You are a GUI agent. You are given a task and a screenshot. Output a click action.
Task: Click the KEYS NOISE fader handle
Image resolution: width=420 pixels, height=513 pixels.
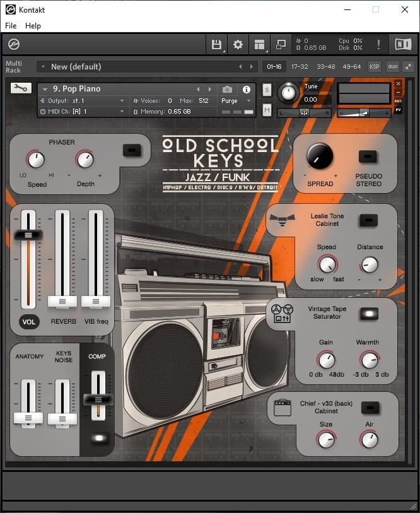click(x=62, y=419)
